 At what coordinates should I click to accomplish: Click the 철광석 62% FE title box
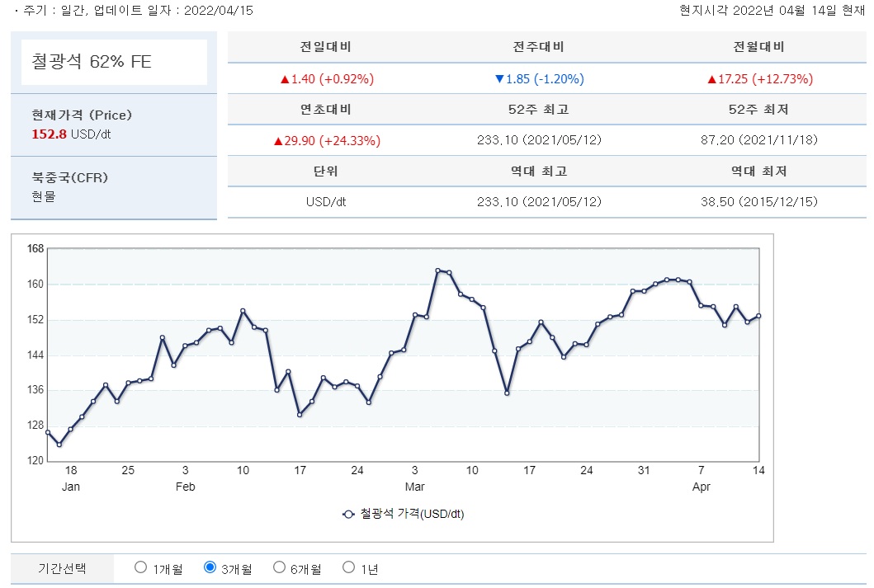coord(114,62)
